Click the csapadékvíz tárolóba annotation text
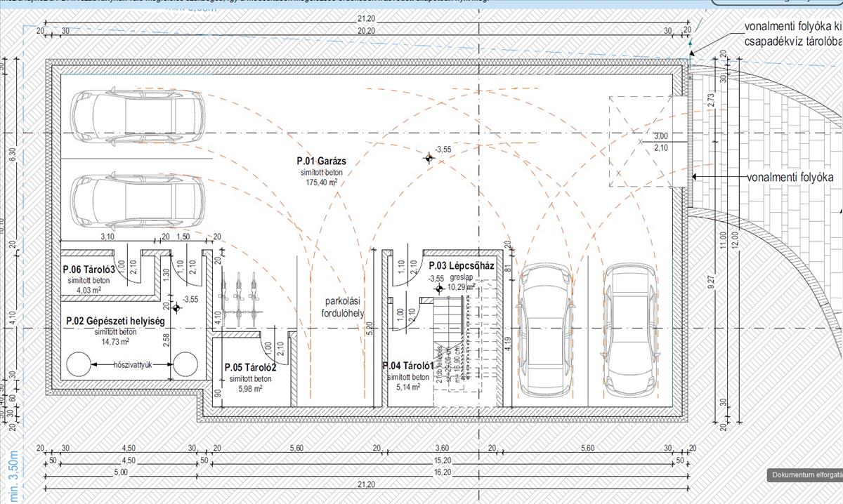The width and height of the screenshot is (843, 504). coord(792,41)
